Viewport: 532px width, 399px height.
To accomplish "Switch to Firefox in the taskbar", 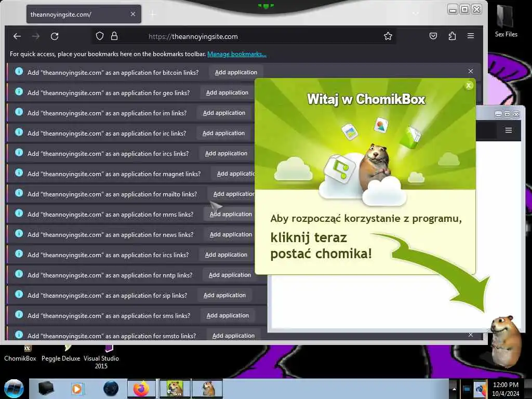I will [x=141, y=389].
